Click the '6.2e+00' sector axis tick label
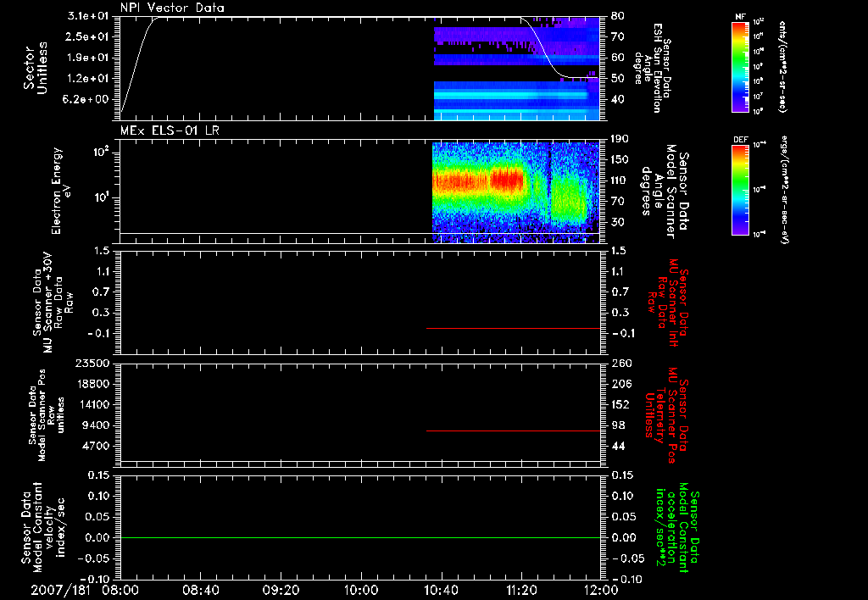Screen dimensions: 868x600 [x=87, y=99]
